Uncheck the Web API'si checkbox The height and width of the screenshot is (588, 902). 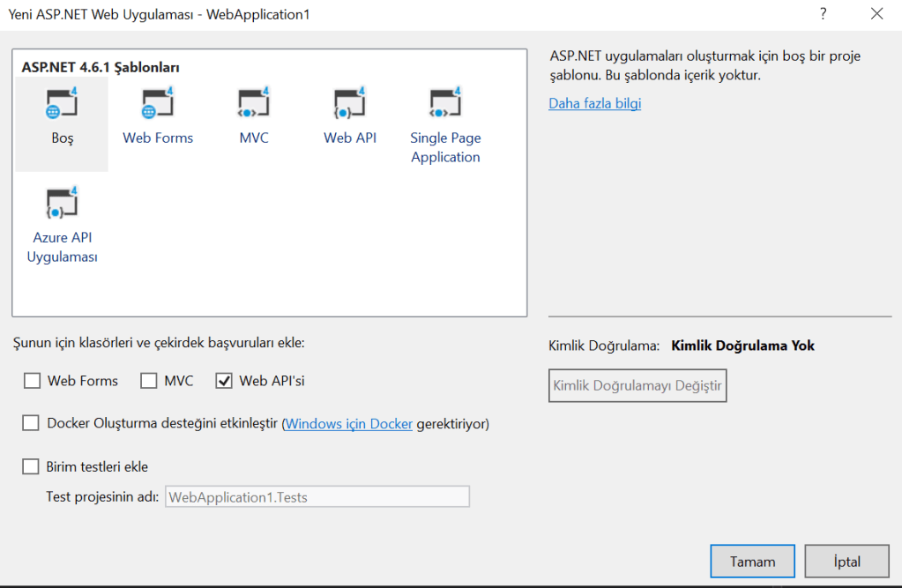224,381
